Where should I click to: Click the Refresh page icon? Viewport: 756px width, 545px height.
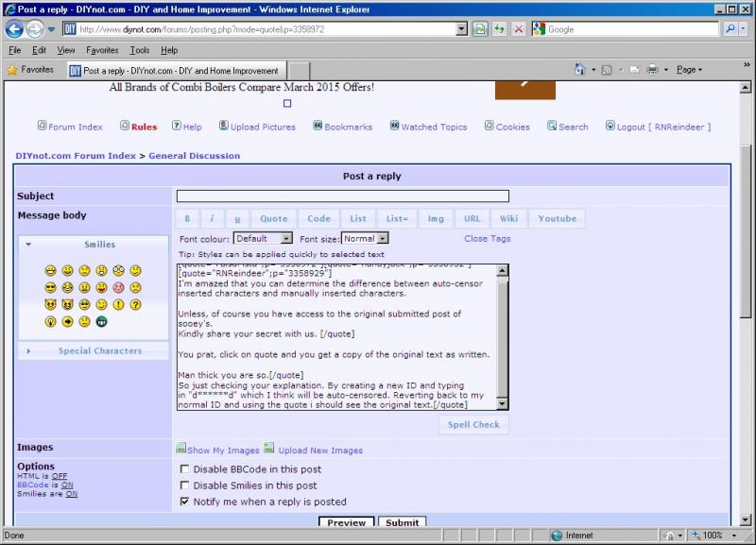[499, 29]
